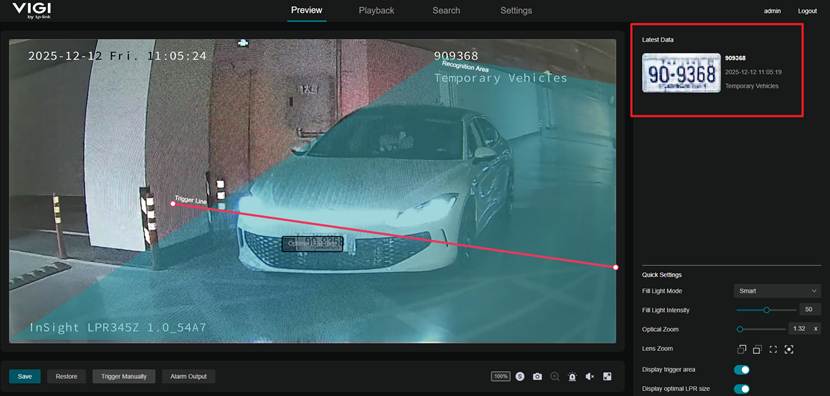Click the Quick Settings heading
Screen dimensions: 830x396
[x=662, y=275]
